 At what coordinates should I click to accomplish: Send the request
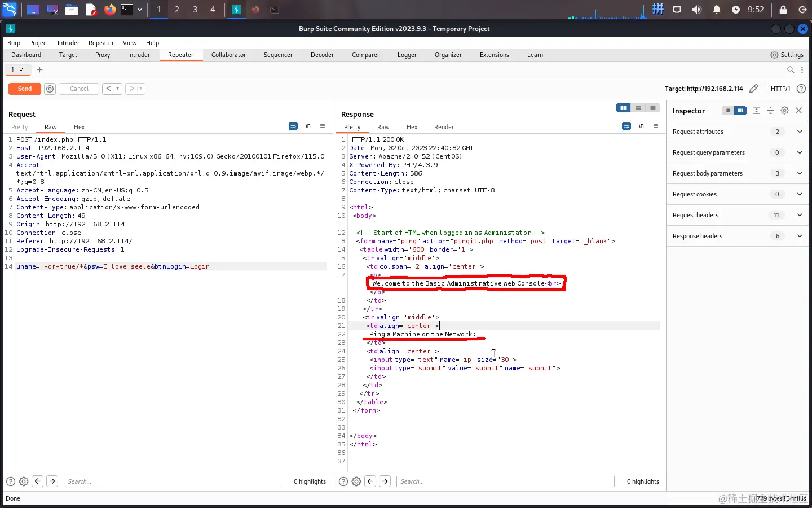pos(25,89)
